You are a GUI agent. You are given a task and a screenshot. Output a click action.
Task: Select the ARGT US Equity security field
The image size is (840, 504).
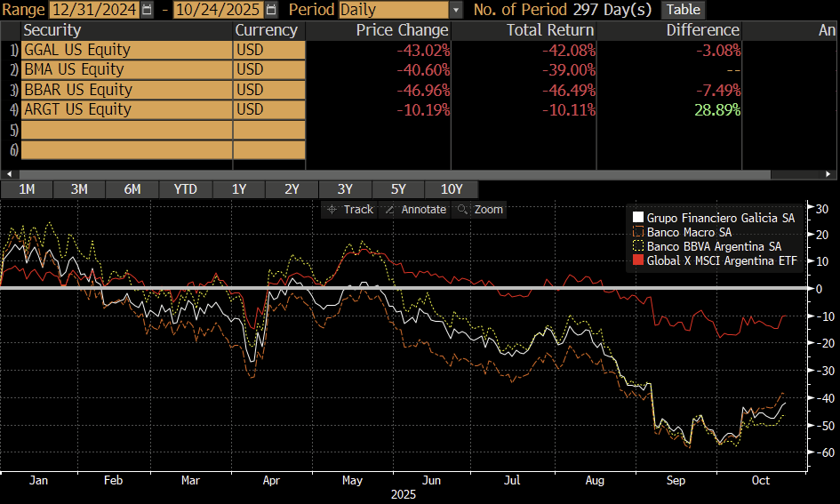(x=127, y=109)
